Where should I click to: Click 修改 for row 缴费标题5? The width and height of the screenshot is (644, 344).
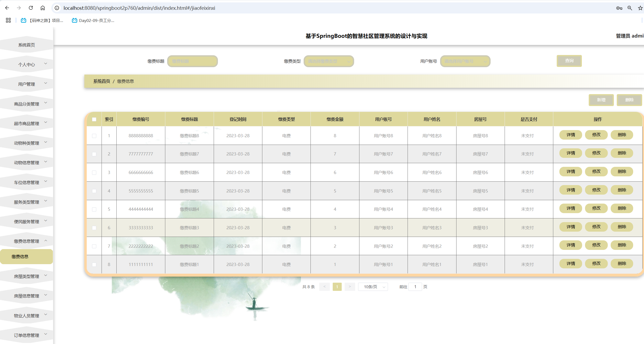pyautogui.click(x=596, y=190)
